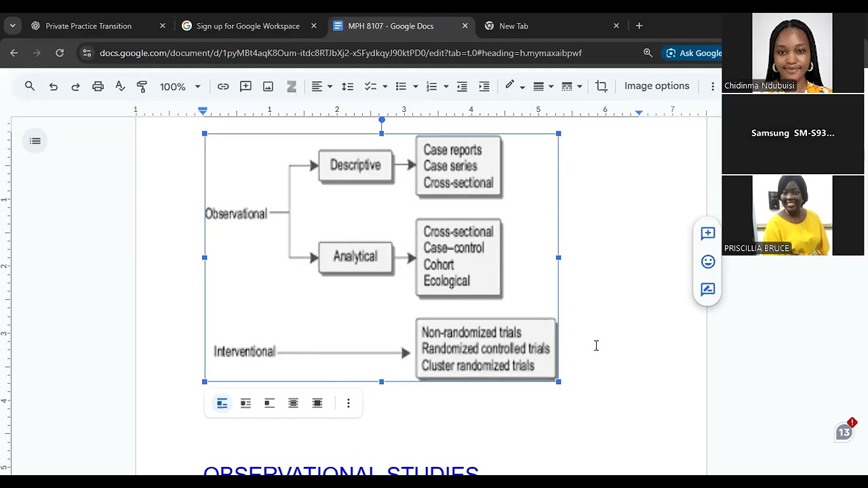Select In line image wrapping
868x488 pixels.
222,403
